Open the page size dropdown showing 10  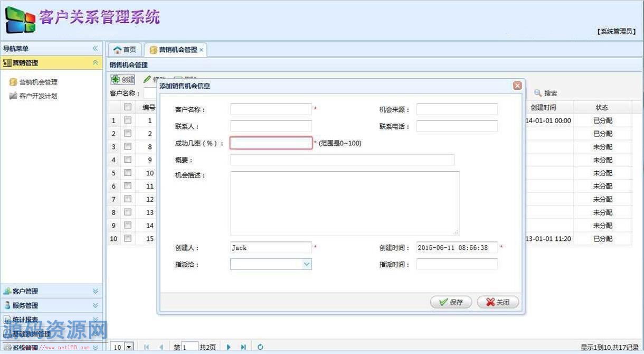(x=129, y=347)
